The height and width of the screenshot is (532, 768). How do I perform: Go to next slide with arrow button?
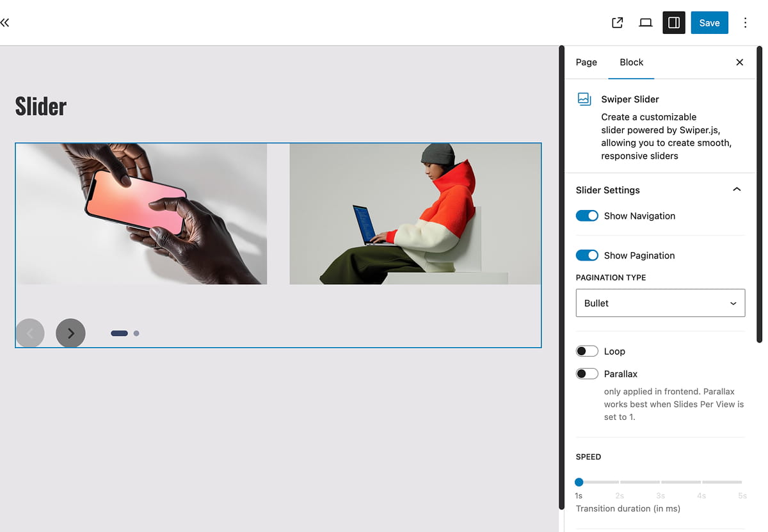[70, 333]
